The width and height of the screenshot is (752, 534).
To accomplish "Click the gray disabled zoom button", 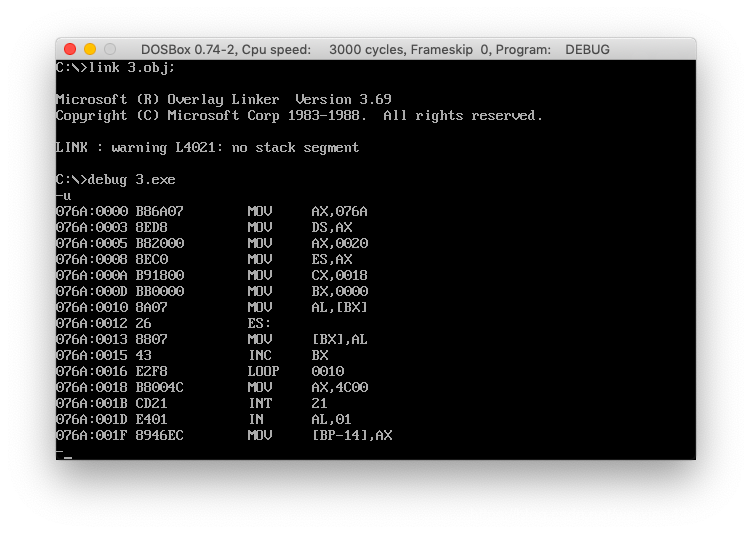I will pos(110,49).
